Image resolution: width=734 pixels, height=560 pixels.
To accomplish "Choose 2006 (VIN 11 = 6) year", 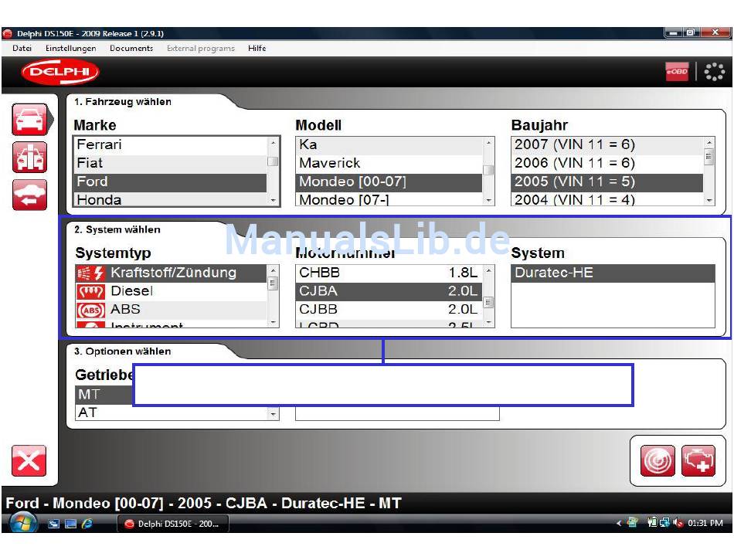I will [x=574, y=163].
